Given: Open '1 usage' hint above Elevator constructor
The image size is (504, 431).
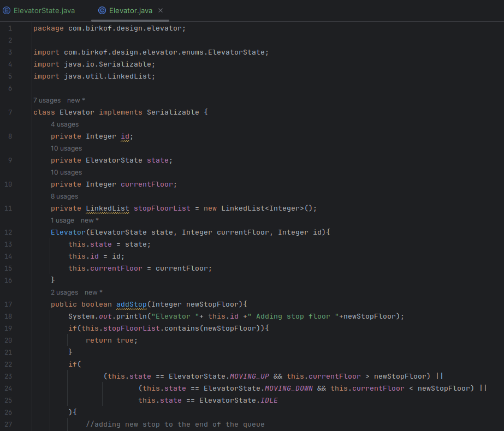Looking at the screenshot, I should point(62,220).
